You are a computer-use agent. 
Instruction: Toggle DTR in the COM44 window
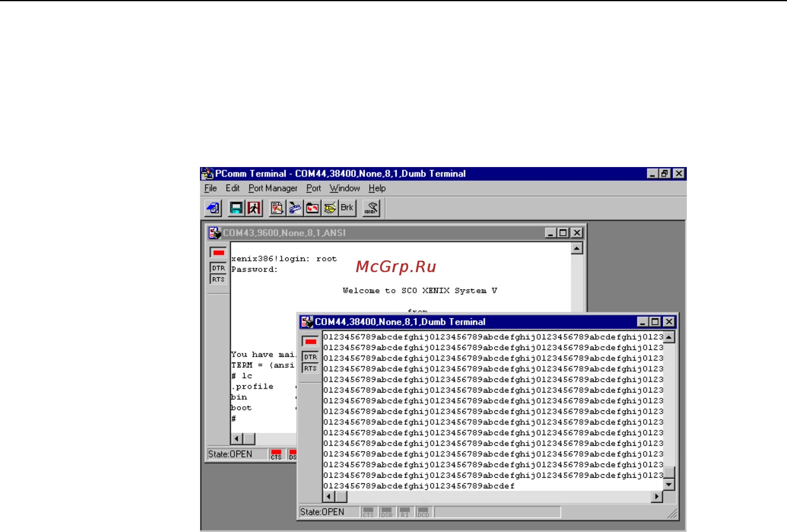click(x=310, y=357)
